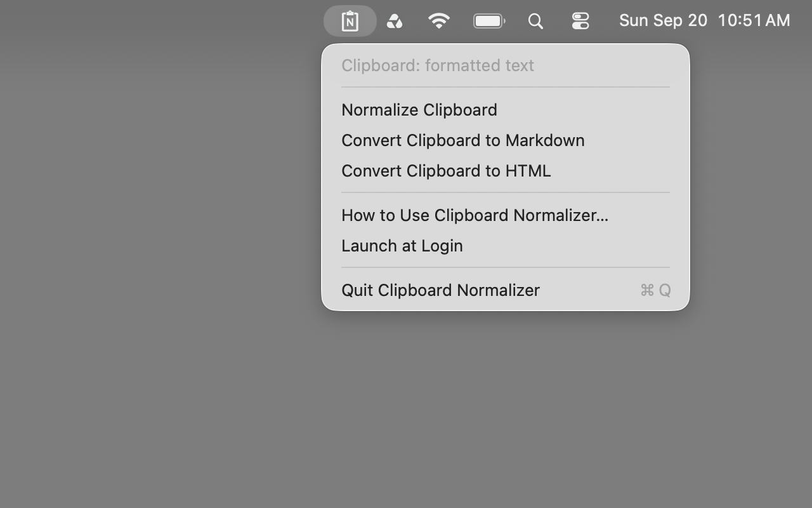
Task: Click the divider above Quit Clipboard Normalizer
Action: [506, 267]
